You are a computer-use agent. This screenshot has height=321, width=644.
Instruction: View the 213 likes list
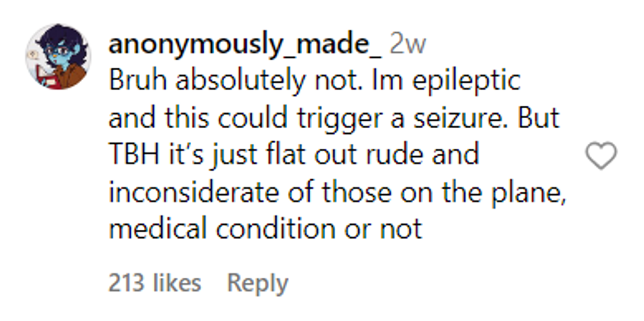(154, 283)
